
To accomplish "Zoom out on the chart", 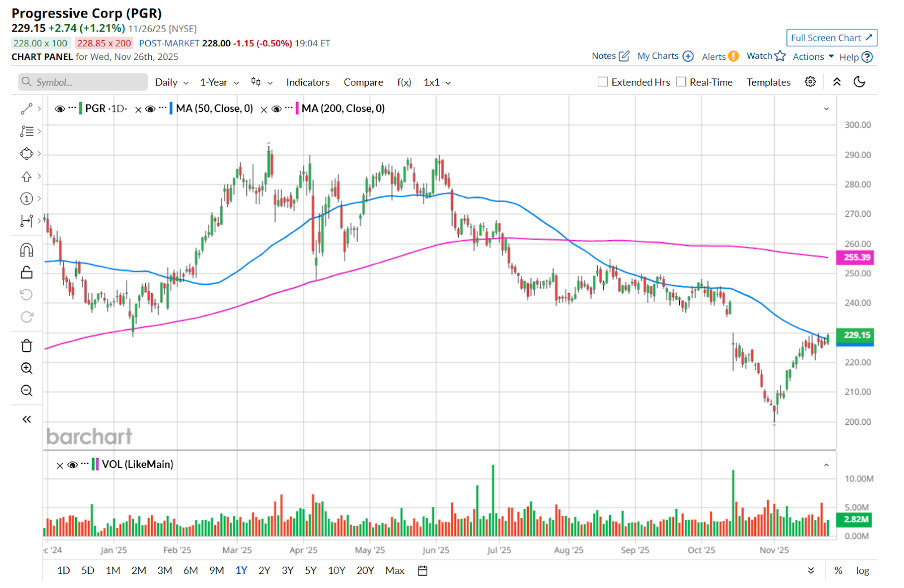I will tap(27, 391).
